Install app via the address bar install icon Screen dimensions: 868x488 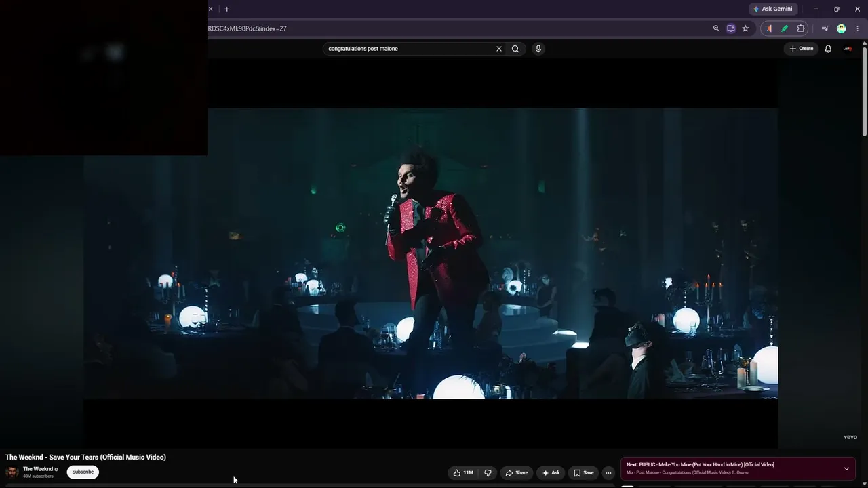[730, 28]
